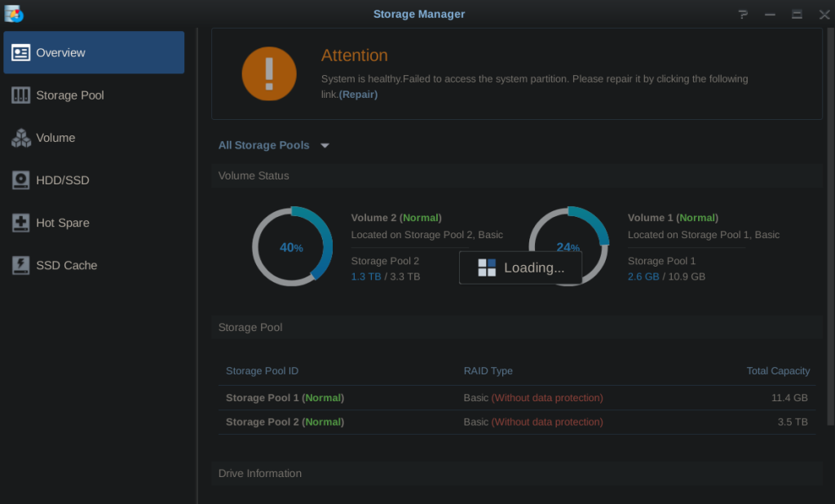This screenshot has height=504, width=835.
Task: Click the Hot Spare icon
Action: 20,223
